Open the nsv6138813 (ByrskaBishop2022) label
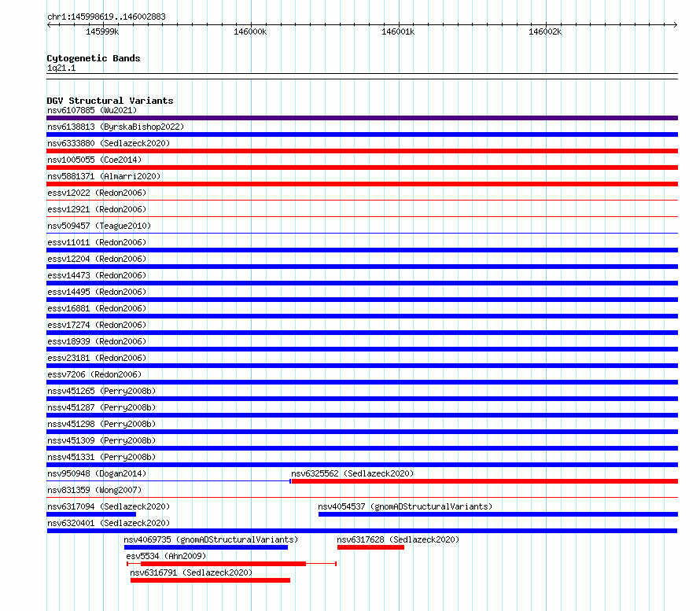This screenshot has width=700, height=611. [x=116, y=127]
